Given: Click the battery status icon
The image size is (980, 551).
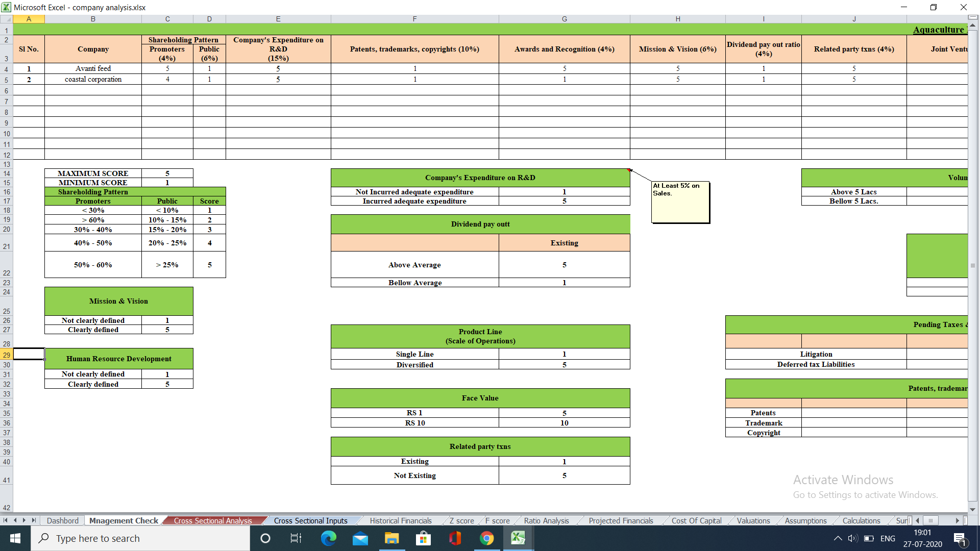Looking at the screenshot, I should tap(869, 538).
